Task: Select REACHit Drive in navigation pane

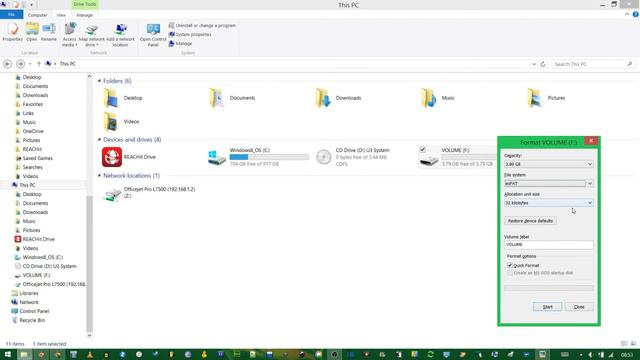Action: pyautogui.click(x=38, y=239)
